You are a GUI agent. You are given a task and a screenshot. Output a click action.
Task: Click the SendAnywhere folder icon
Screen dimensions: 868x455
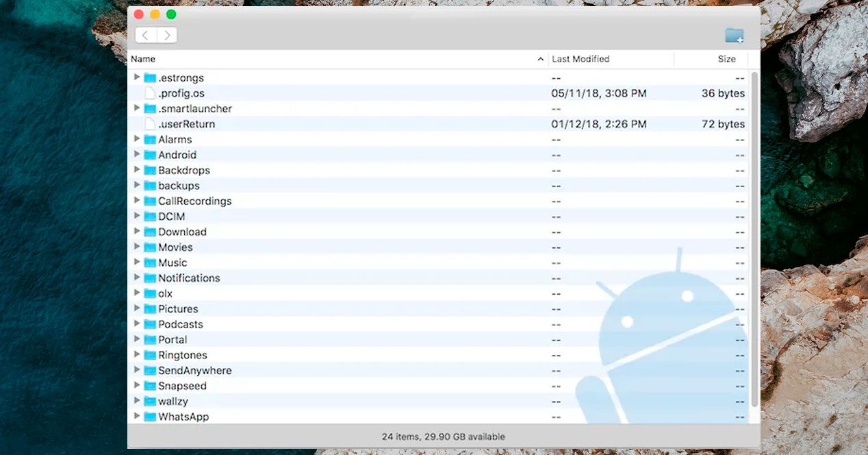[150, 371]
